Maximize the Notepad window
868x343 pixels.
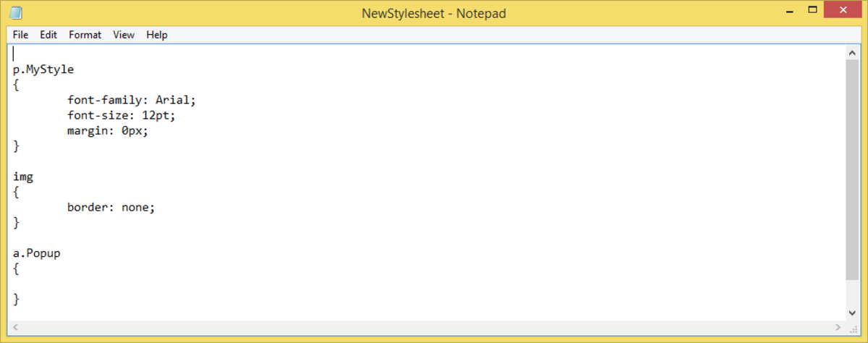click(x=812, y=11)
